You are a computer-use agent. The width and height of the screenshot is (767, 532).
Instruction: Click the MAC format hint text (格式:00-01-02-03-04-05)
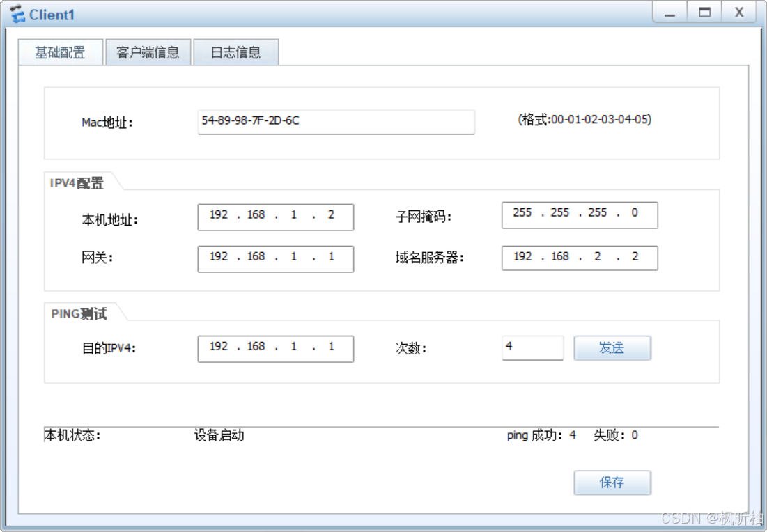coord(584,120)
